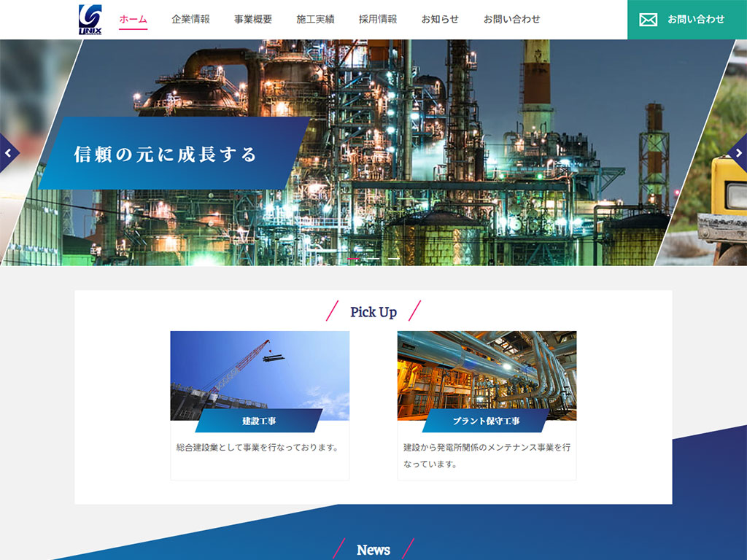Viewport: 747px width, 560px height.
Task: Select the first pink slide indicator
Action: pyautogui.click(x=353, y=259)
